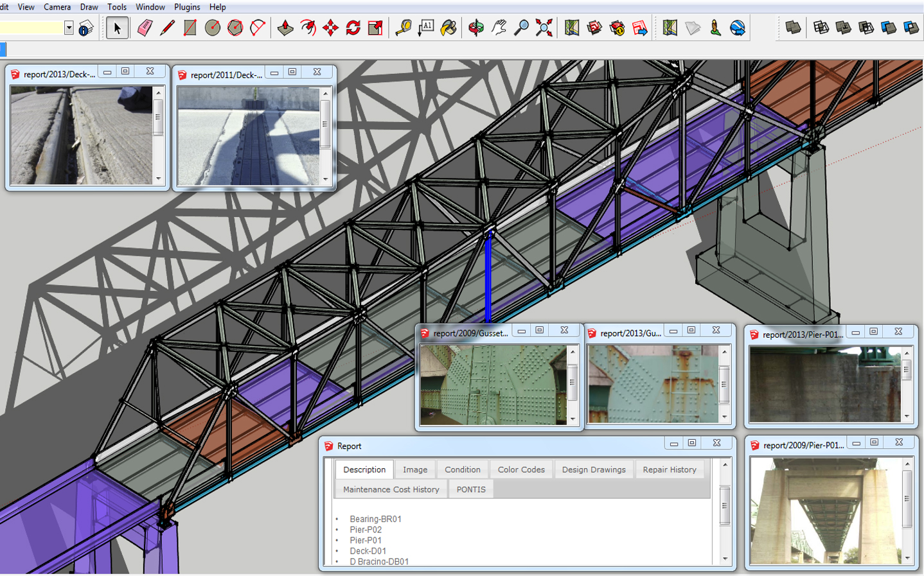Click the 2009 Gusset photo thumbnail
Image resolution: width=924 pixels, height=576 pixels.
[493, 385]
